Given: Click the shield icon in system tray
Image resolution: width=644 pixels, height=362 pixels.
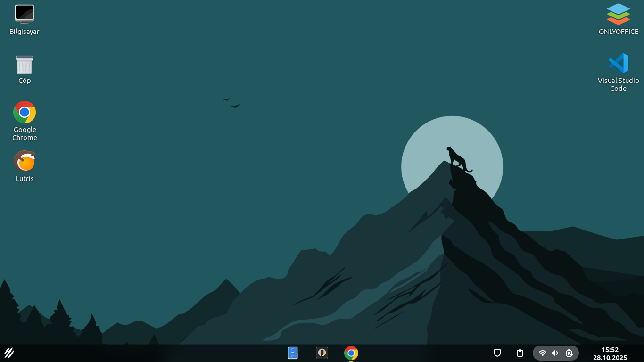Looking at the screenshot, I should [x=497, y=353].
